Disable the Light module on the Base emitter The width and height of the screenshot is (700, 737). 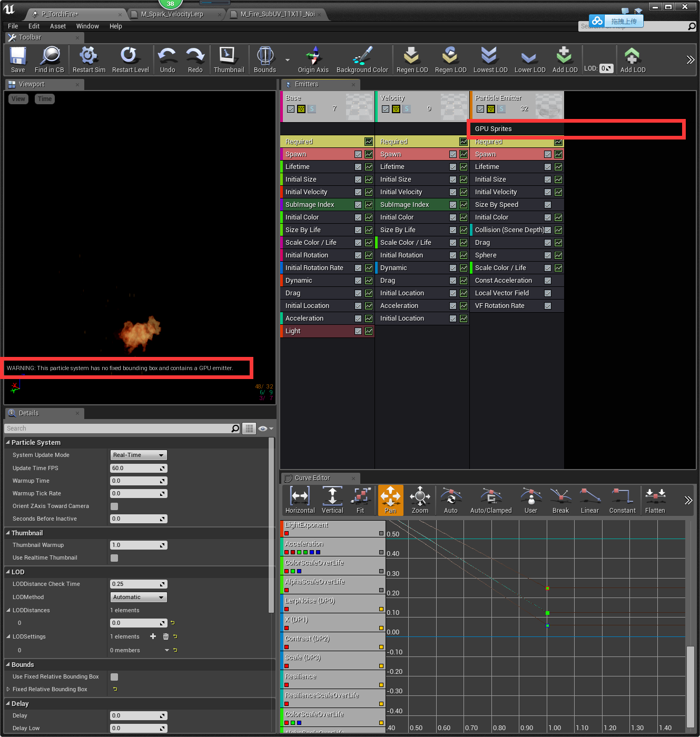(358, 331)
